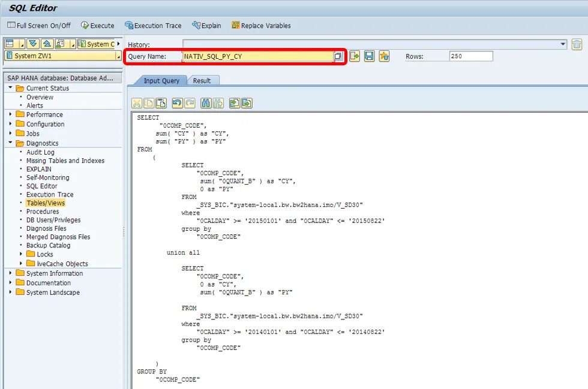This screenshot has height=389, width=588.
Task: Click the user settings icon in navigation toolbar
Action: (x=61, y=44)
